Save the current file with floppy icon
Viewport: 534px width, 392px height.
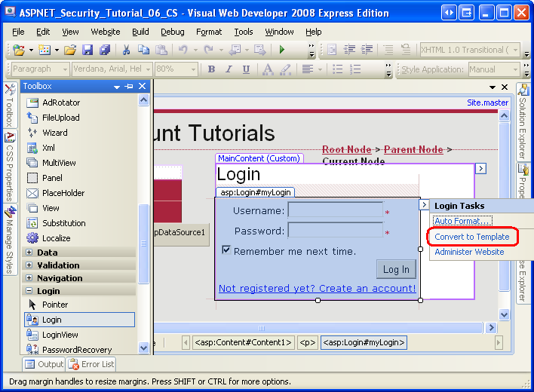[87, 50]
